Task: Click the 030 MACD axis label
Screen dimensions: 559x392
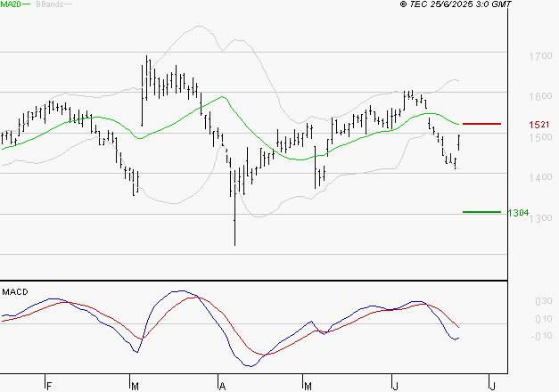Action: coord(544,301)
